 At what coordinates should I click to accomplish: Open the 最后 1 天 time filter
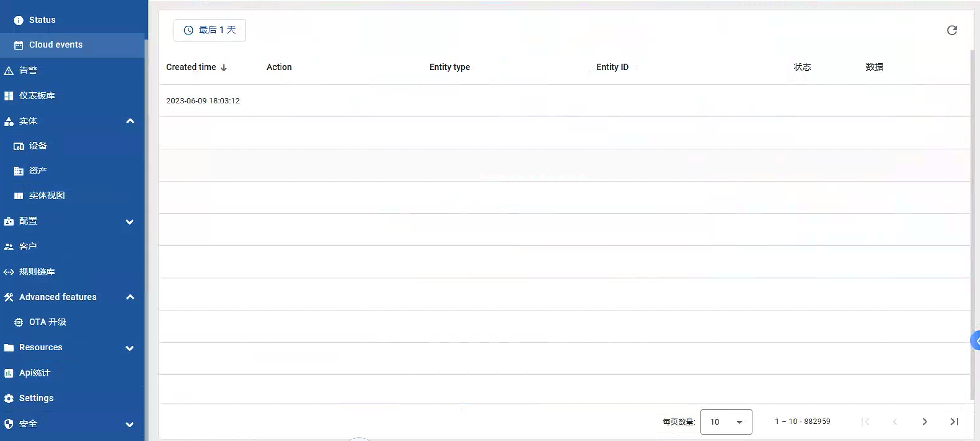(209, 30)
